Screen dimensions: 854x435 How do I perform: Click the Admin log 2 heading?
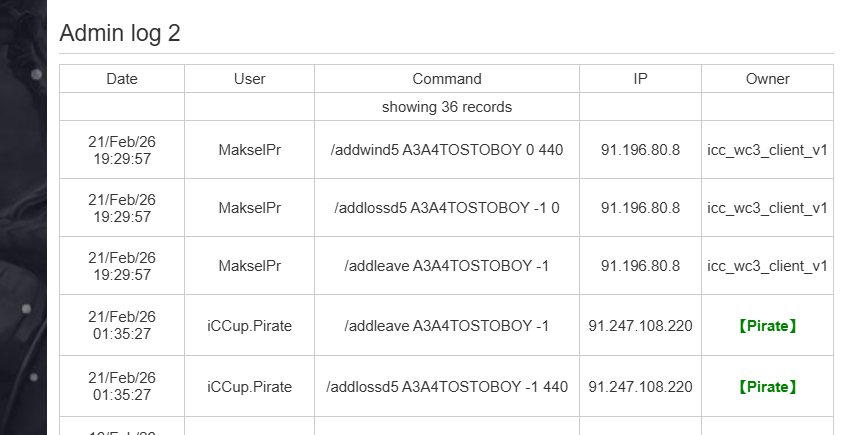120,33
